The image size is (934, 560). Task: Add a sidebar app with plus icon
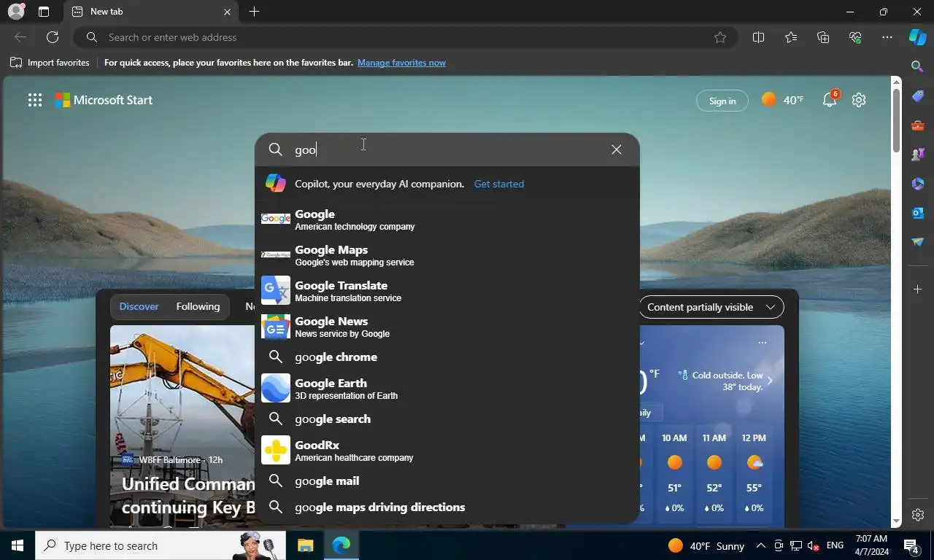pyautogui.click(x=918, y=289)
